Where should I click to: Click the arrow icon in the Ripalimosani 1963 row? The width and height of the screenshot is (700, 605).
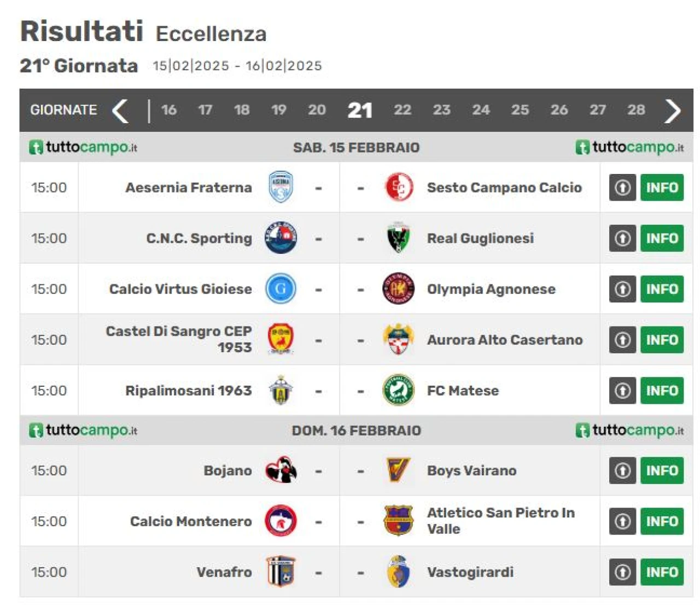point(622,391)
